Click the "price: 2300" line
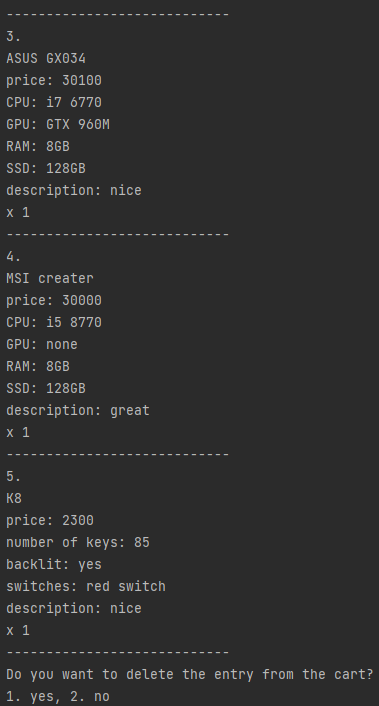This screenshot has width=379, height=706. 50,520
